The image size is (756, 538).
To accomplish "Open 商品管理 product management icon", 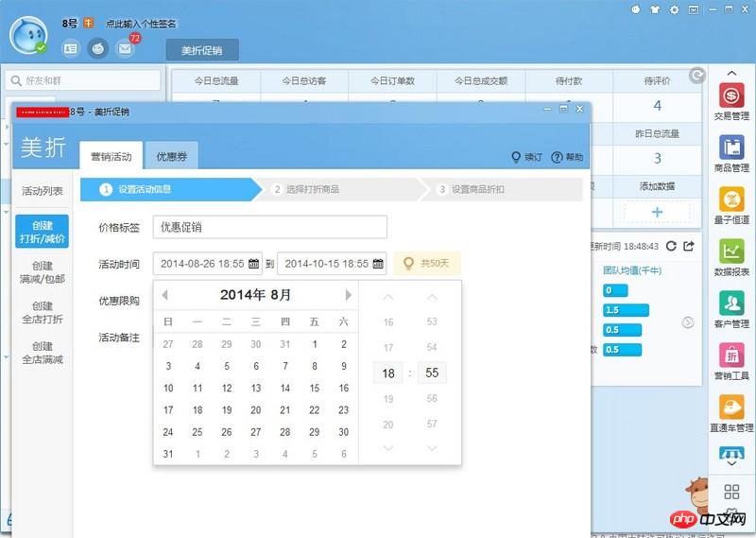I will [731, 147].
